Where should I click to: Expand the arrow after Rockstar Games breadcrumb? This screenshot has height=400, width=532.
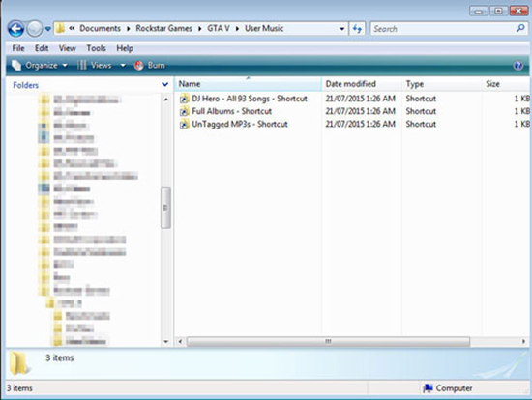point(200,29)
